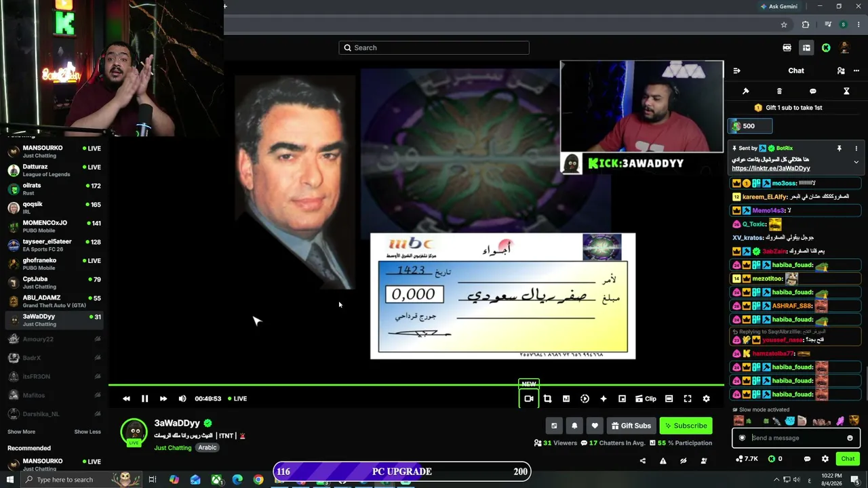Screen dimensions: 868x488
Task: Open the linktr.ee/3aWaDDyy link
Action: tap(771, 168)
